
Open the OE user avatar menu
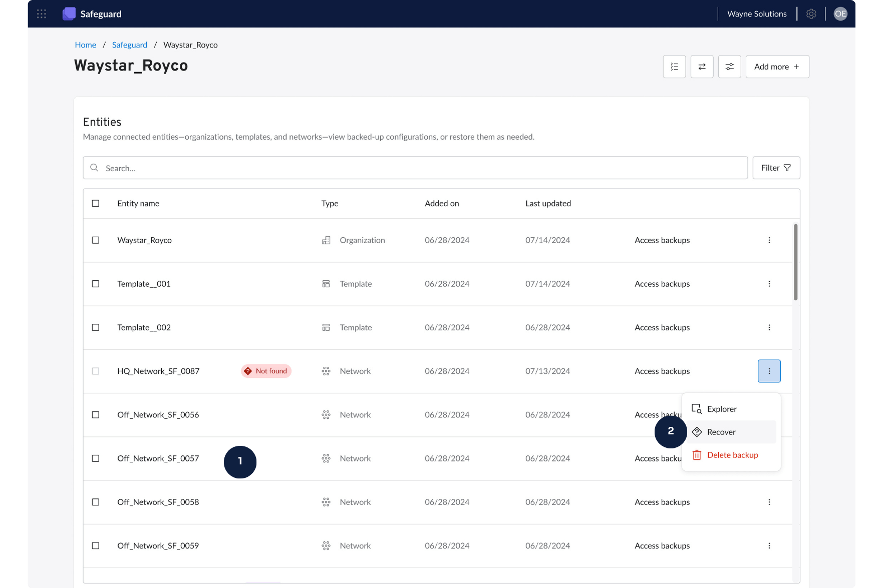(x=840, y=14)
